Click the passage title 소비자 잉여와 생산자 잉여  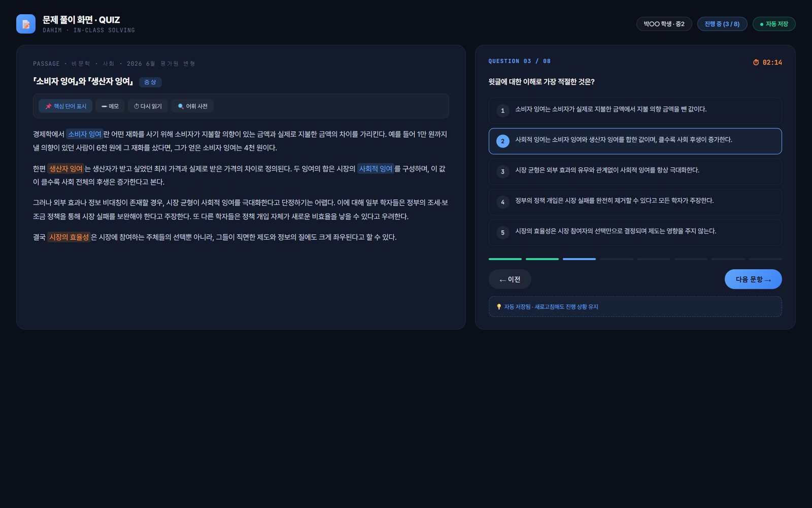coord(83,81)
